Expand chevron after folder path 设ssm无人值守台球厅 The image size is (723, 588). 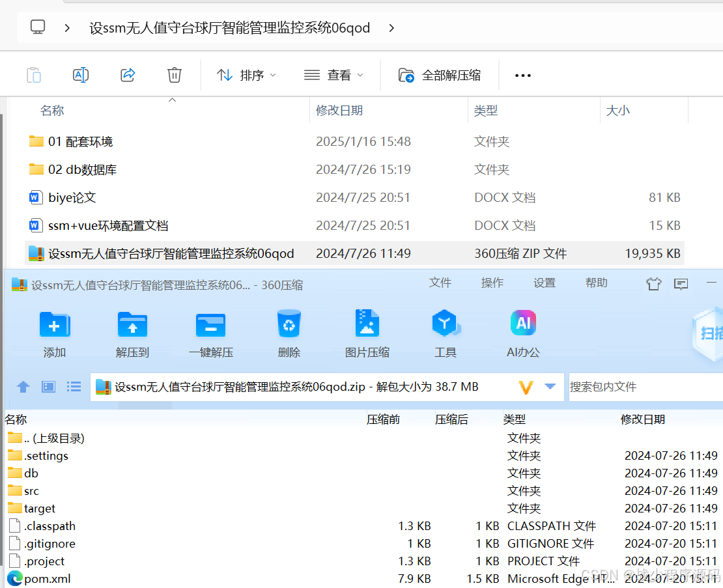[x=391, y=28]
